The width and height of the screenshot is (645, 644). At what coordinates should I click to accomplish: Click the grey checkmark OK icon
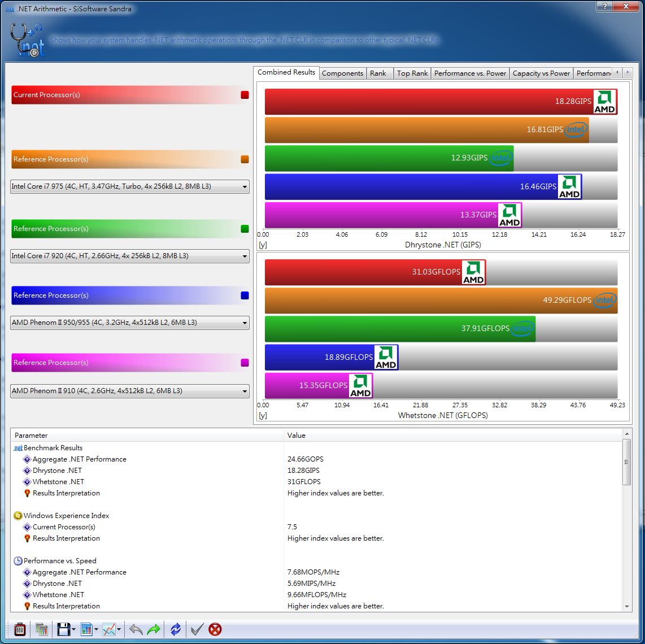[x=196, y=629]
